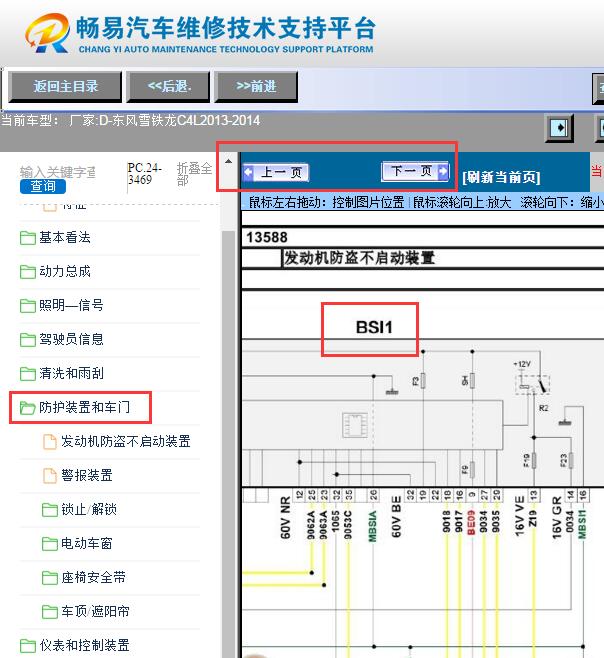Click the diagram number 13588

click(267, 238)
